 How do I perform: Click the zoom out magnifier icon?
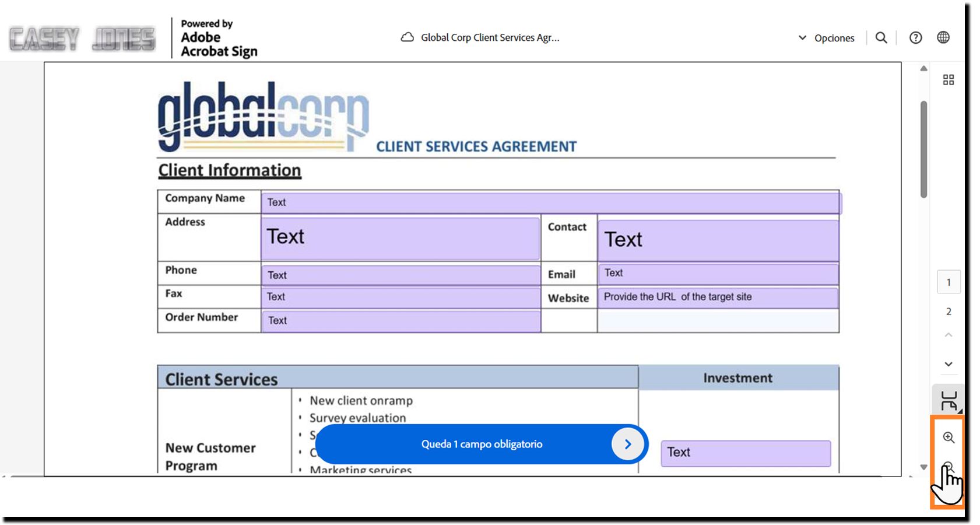(x=948, y=467)
